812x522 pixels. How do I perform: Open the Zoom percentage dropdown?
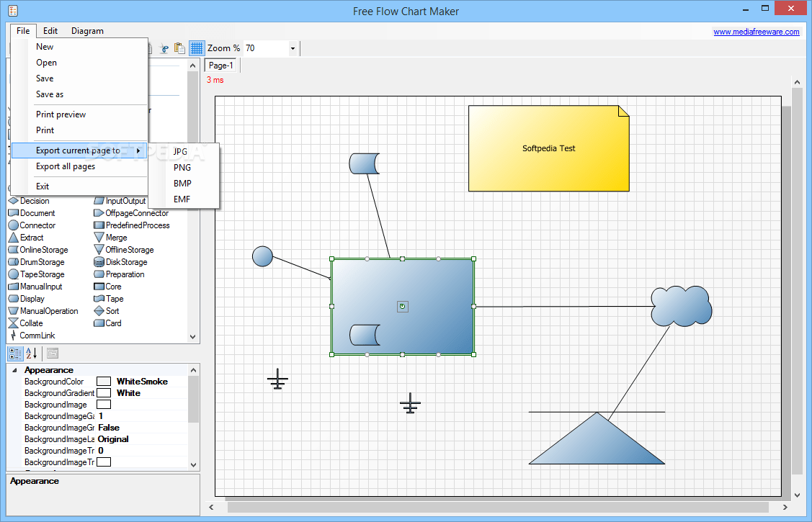(293, 48)
